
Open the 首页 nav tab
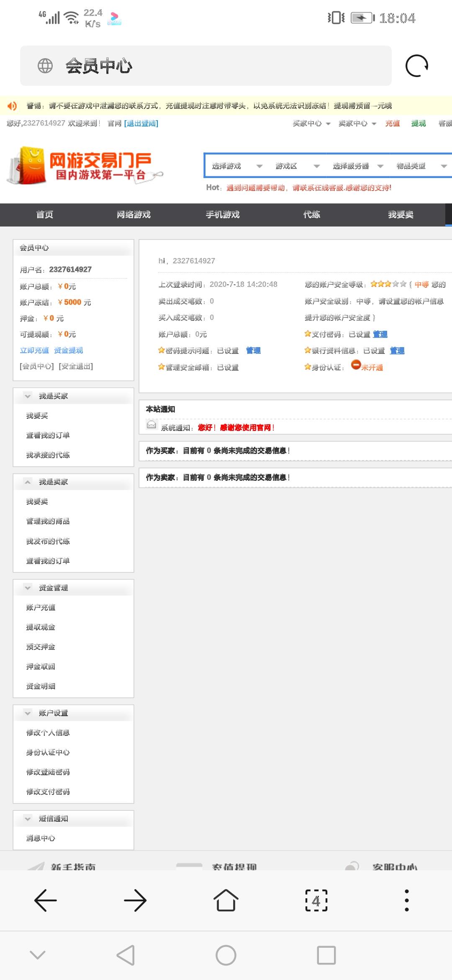point(44,214)
